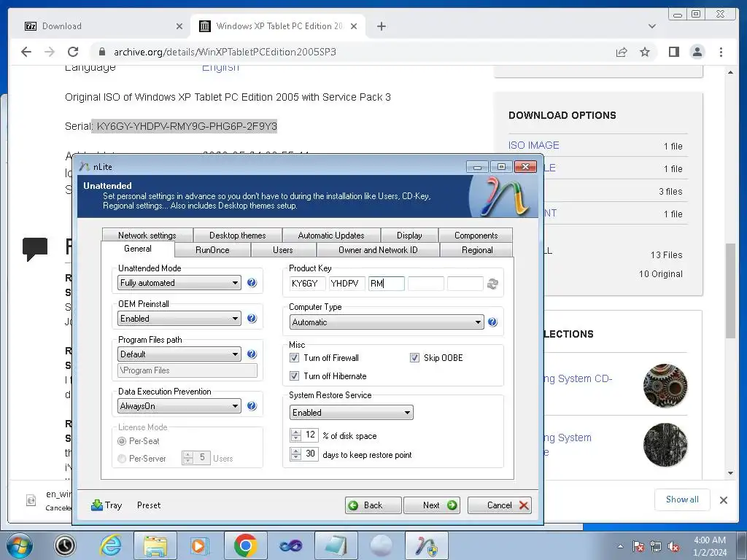747x560 pixels.
Task: Click Chrome icon on taskbar
Action: click(x=245, y=545)
